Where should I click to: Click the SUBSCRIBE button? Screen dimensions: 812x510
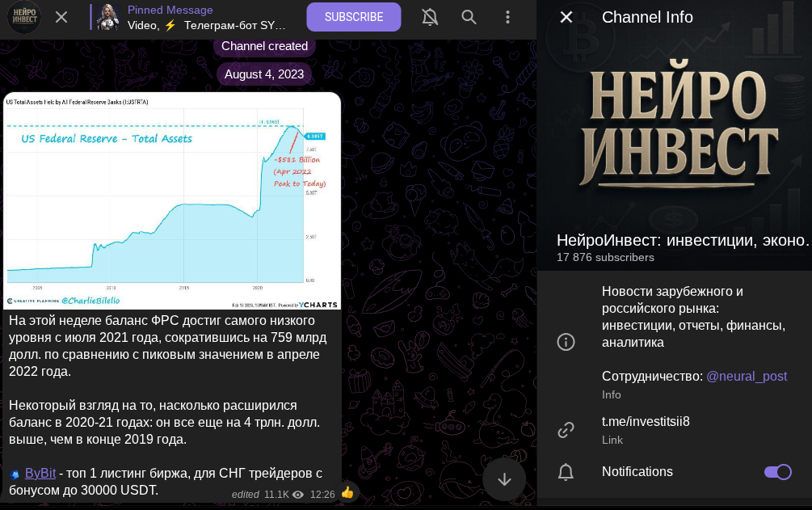click(x=354, y=17)
